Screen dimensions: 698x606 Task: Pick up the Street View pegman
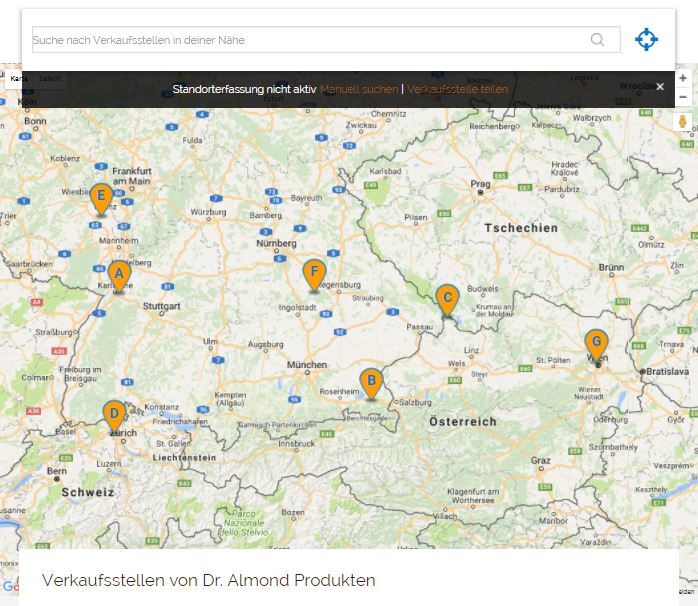683,122
